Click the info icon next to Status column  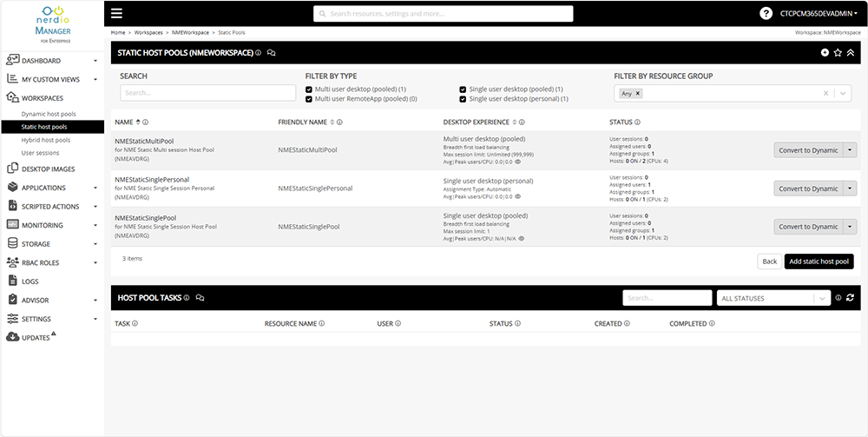tap(638, 122)
